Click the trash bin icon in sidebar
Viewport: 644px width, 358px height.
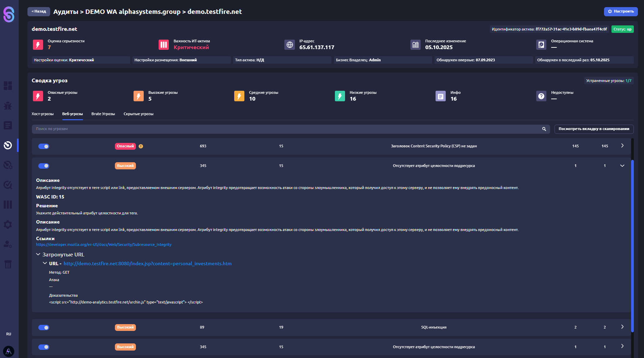(x=8, y=264)
